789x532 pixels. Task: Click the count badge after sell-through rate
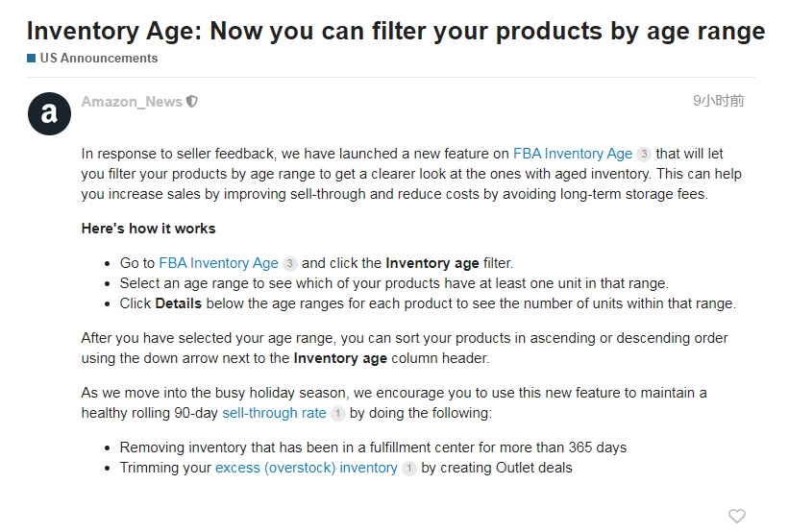click(337, 414)
